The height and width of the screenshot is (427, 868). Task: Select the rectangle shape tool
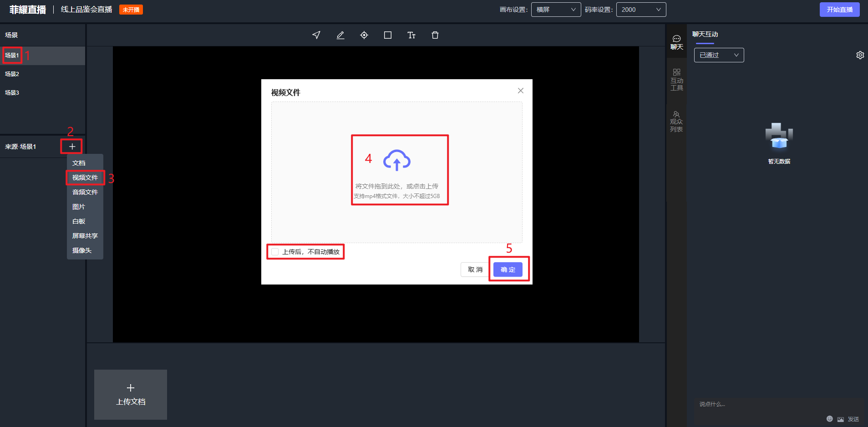388,35
